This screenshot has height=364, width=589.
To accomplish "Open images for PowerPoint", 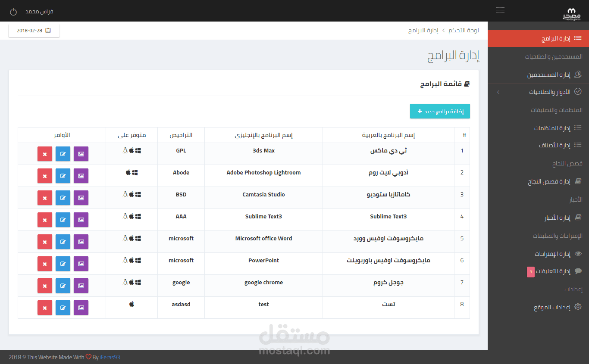I will click(x=81, y=264).
